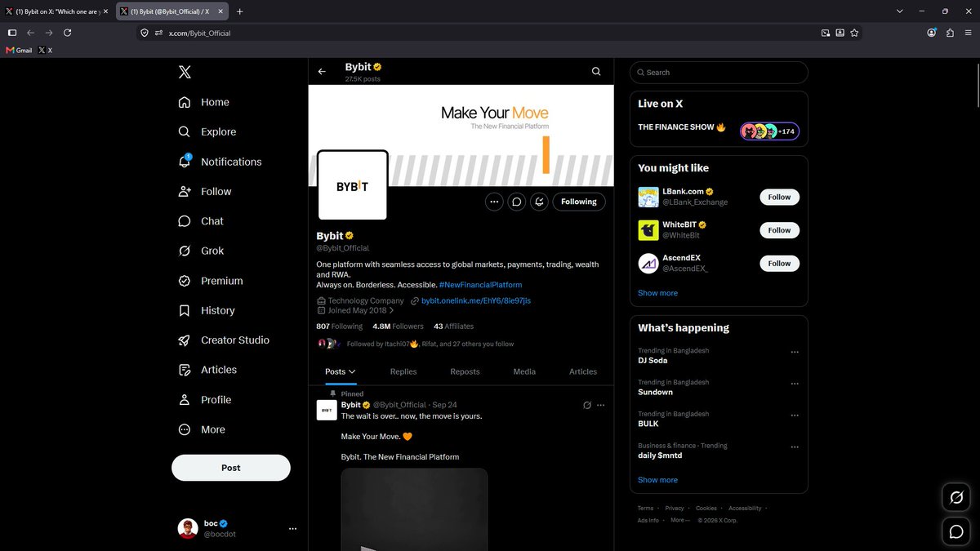Open Posts tab dropdown arrow
Image resolution: width=980 pixels, height=551 pixels.
(352, 371)
